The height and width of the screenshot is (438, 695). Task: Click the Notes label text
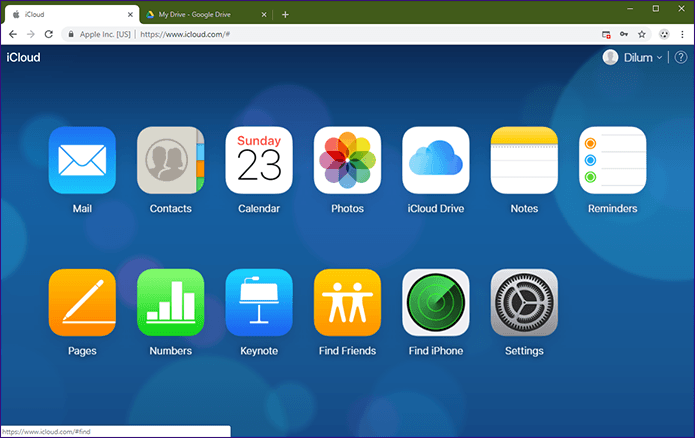click(x=524, y=208)
